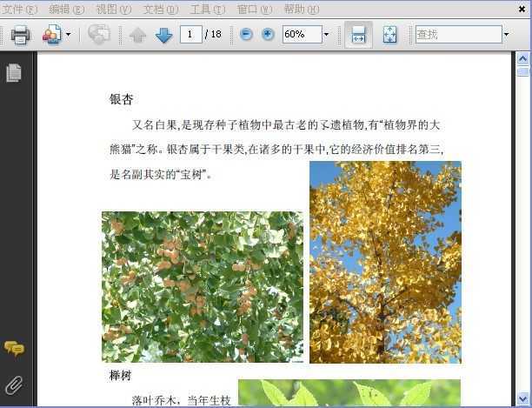This screenshot has width=532, height=408.
Task: Open the 视图 (View) menu
Action: (113, 10)
